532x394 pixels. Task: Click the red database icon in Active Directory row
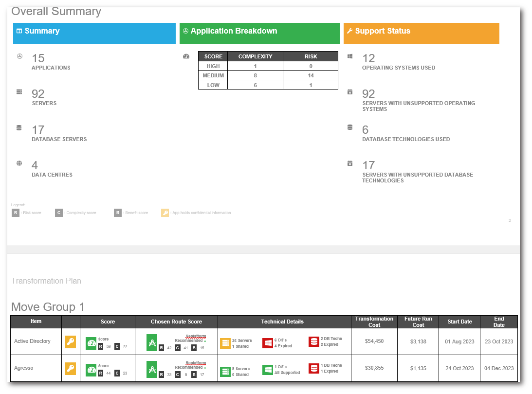313,342
